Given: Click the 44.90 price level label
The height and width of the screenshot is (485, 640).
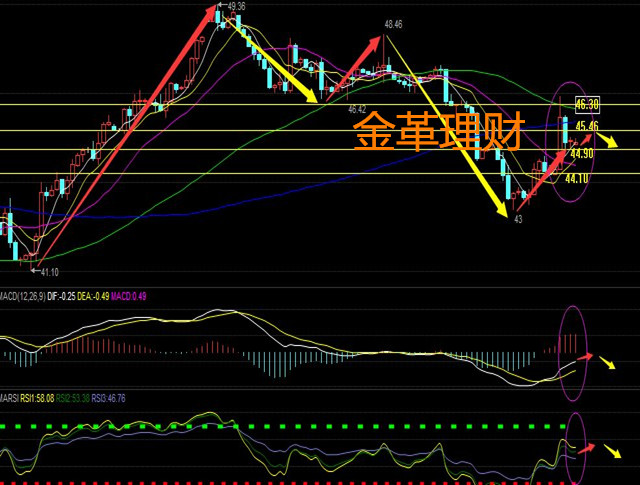Looking at the screenshot, I should (x=582, y=154).
